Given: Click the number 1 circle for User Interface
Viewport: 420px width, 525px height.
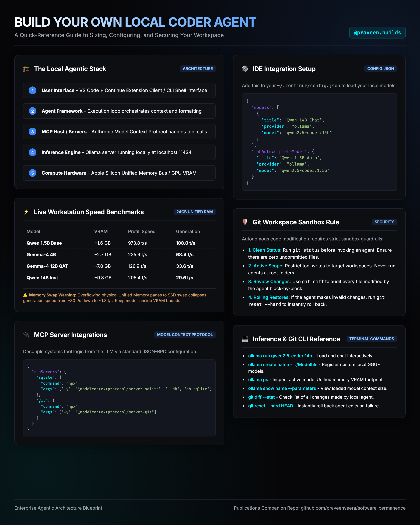Looking at the screenshot, I should (x=33, y=90).
